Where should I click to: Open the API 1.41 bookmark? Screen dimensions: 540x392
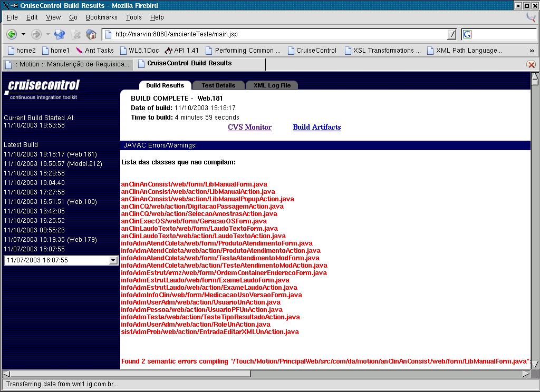tap(182, 51)
